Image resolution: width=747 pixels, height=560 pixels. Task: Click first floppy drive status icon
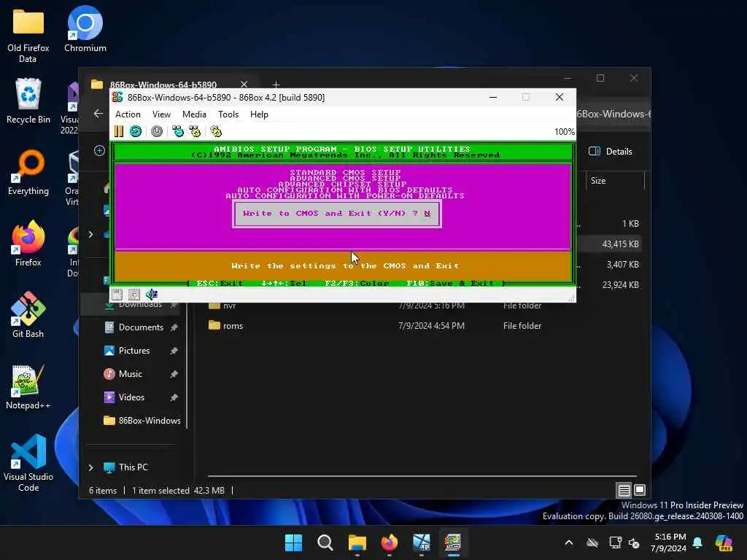click(x=117, y=295)
